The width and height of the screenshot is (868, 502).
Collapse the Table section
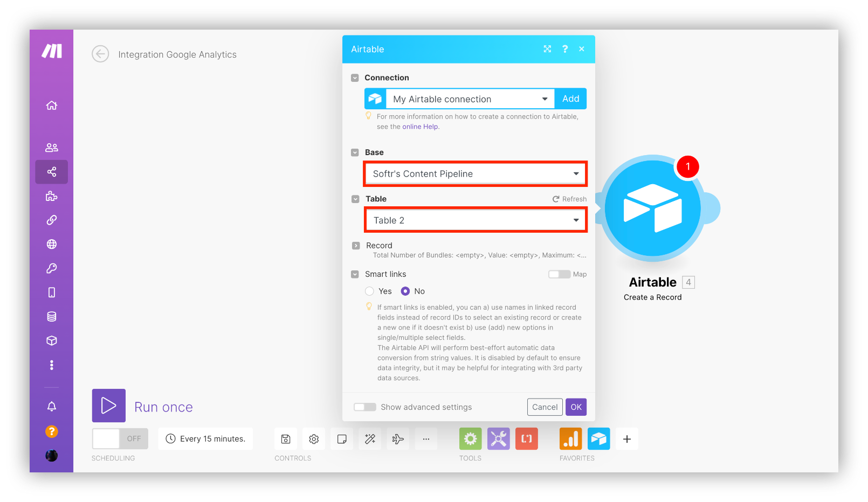tap(355, 199)
